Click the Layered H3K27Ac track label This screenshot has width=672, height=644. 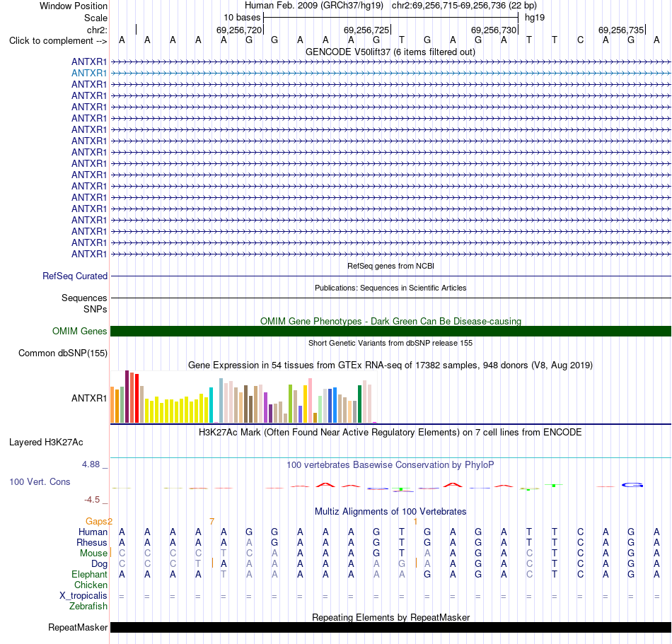tap(46, 443)
